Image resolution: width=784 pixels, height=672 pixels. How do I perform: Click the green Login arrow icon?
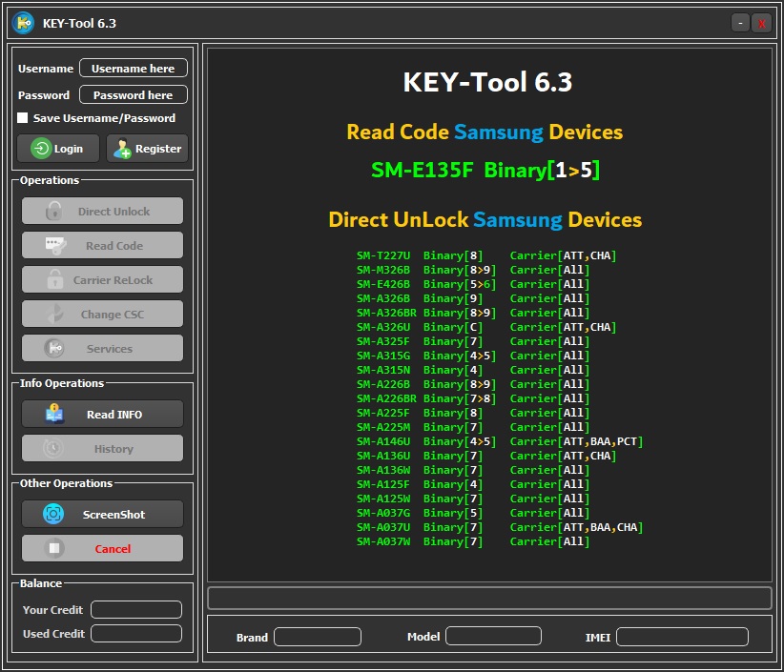(x=41, y=149)
